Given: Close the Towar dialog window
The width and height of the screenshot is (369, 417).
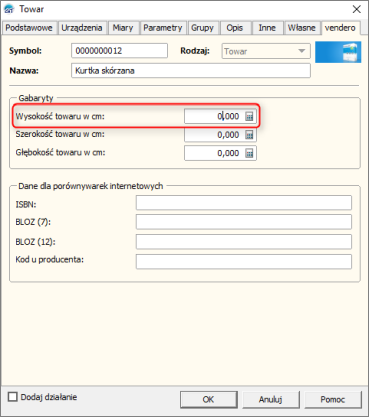Looking at the screenshot, I should coord(357,9).
